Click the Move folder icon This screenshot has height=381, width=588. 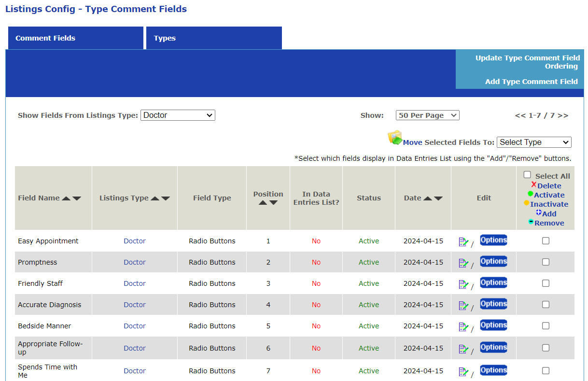pyautogui.click(x=395, y=138)
